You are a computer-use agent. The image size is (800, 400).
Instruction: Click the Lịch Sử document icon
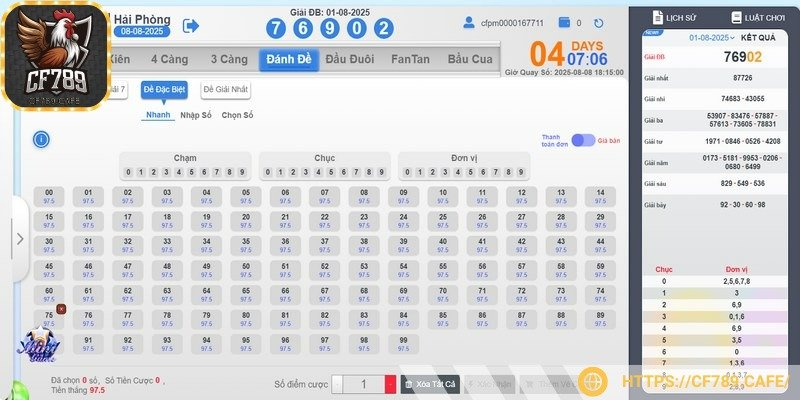coord(658,17)
